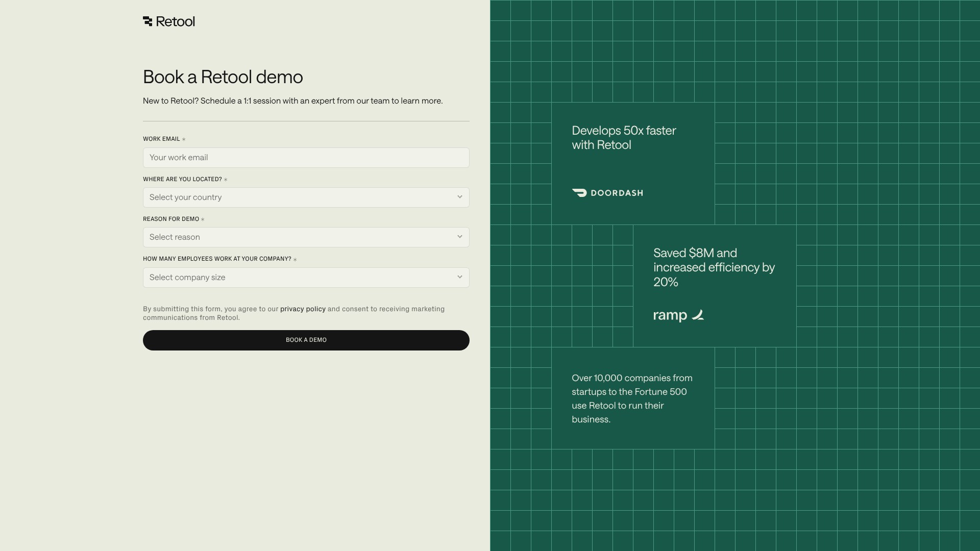Click the 'WHERE ARE YOU LOCATED?' label

pyautogui.click(x=182, y=179)
